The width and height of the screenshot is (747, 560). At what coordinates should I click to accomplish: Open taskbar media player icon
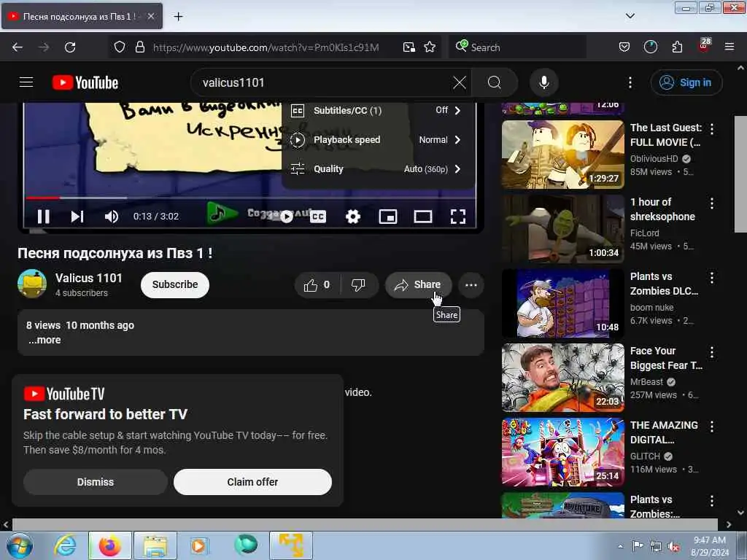pyautogui.click(x=198, y=545)
